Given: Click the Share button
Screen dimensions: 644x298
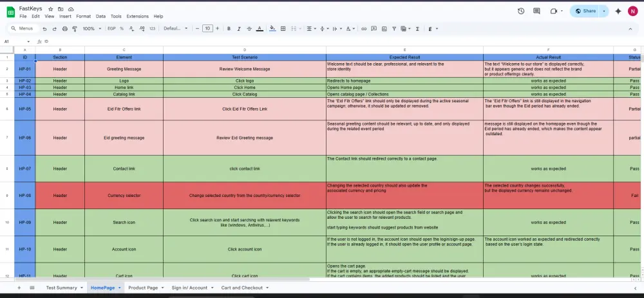Looking at the screenshot, I should (x=585, y=11).
